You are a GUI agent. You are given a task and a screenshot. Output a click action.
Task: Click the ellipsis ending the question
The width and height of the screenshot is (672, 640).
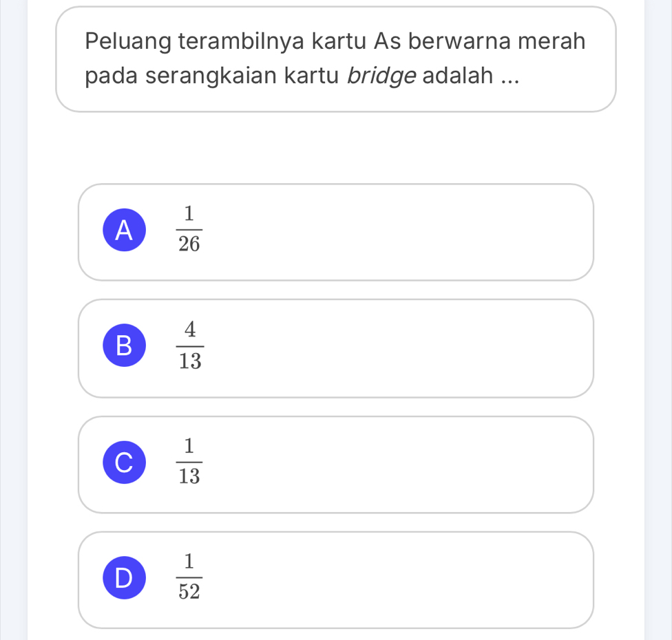coord(510,81)
